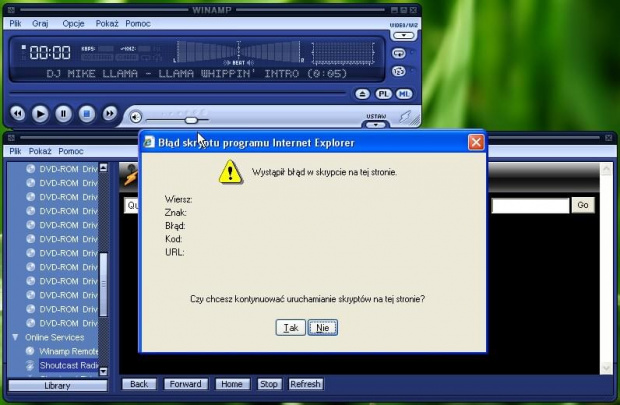Click the Forward browser button
This screenshot has height=405, width=620.
[185, 384]
